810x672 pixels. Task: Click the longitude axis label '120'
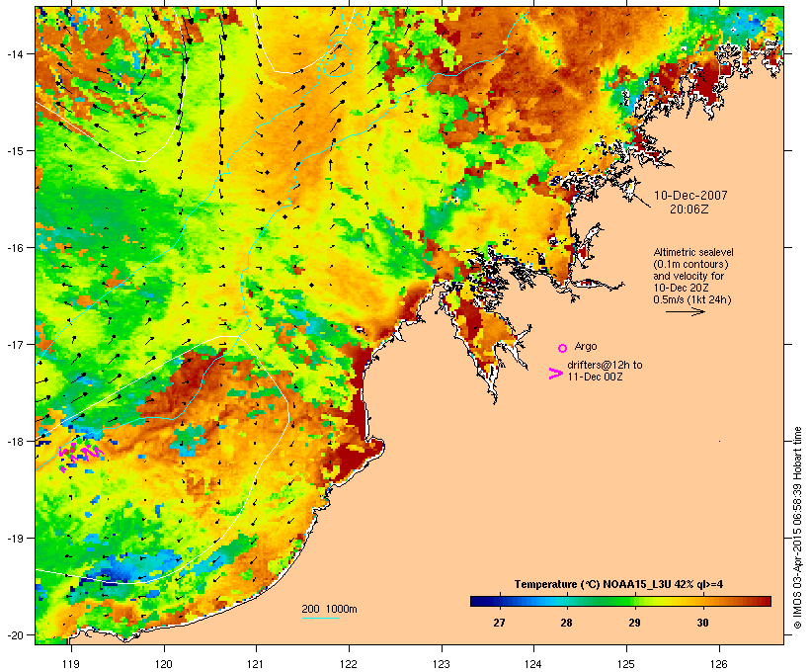164,664
